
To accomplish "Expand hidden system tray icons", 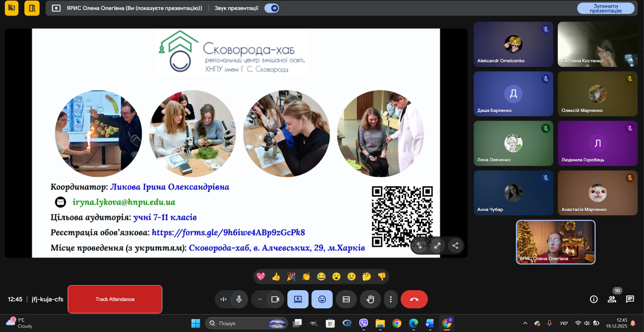I will pyautogui.click(x=525, y=323).
